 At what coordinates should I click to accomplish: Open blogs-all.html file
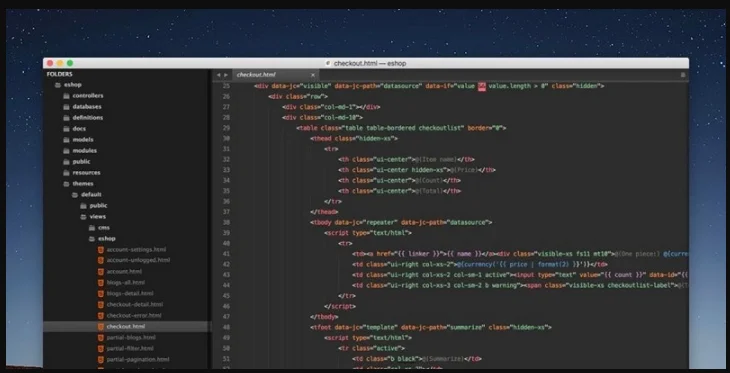[126, 283]
